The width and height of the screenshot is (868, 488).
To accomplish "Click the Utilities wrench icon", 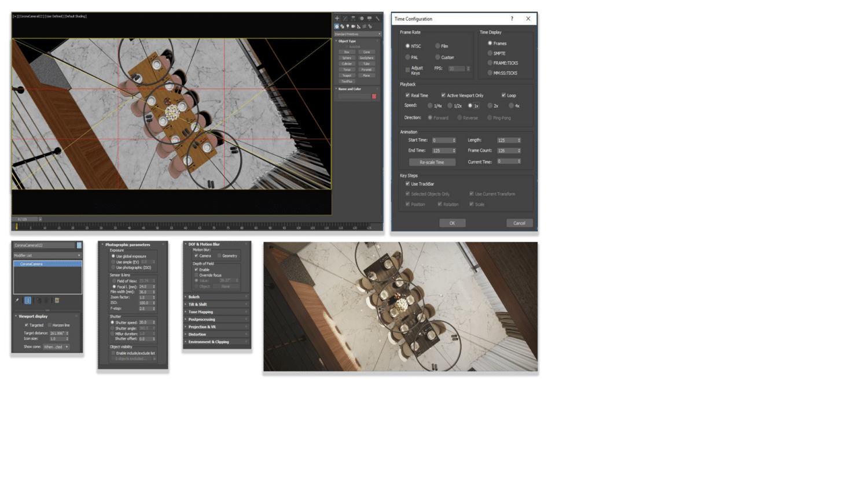I will (x=378, y=18).
